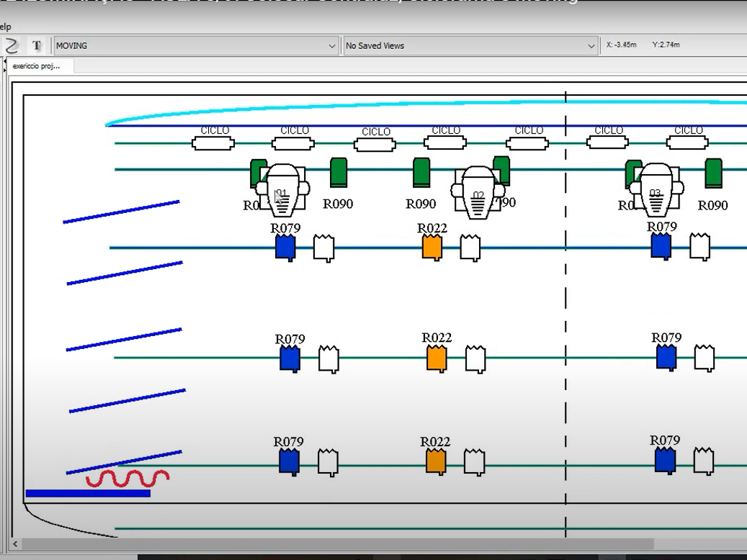Image resolution: width=747 pixels, height=560 pixels.
Task: Click the horizontal scrollbar thumb
Action: pyautogui.click(x=339, y=544)
